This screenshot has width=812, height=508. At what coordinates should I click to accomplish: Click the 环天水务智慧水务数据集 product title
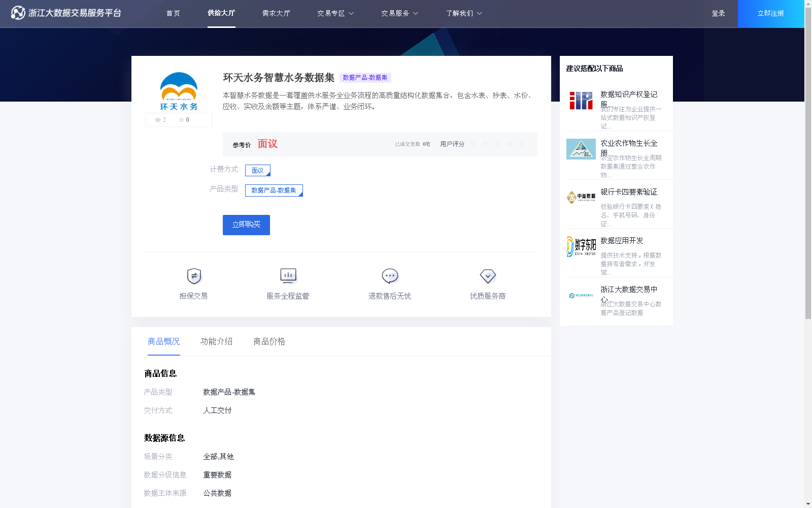(279, 78)
